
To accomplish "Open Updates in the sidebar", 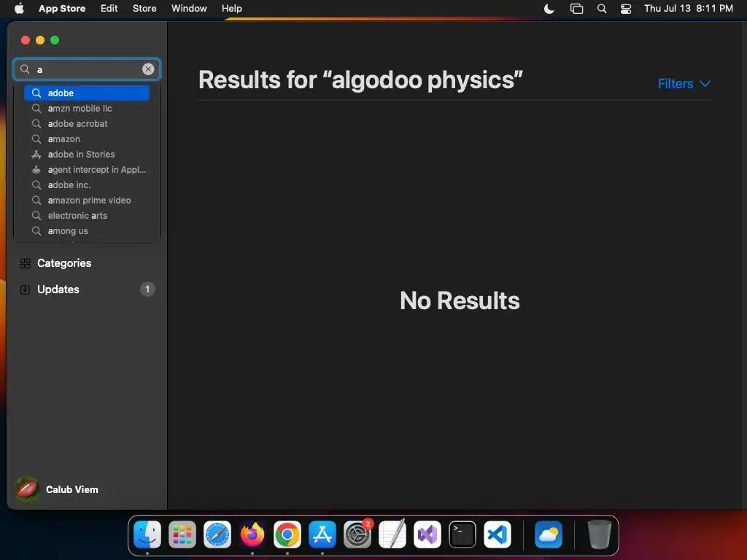I will pyautogui.click(x=87, y=289).
